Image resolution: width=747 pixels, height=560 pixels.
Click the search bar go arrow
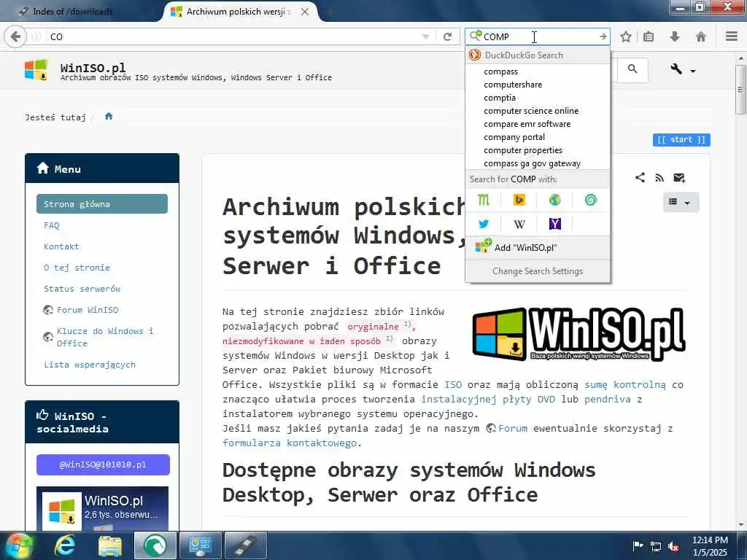[x=603, y=36]
